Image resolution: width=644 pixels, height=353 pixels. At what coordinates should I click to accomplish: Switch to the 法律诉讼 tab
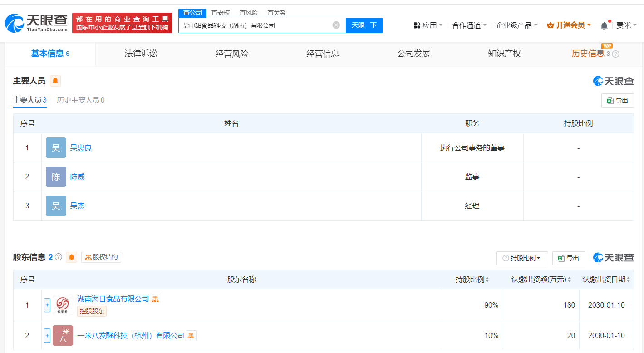[141, 54]
